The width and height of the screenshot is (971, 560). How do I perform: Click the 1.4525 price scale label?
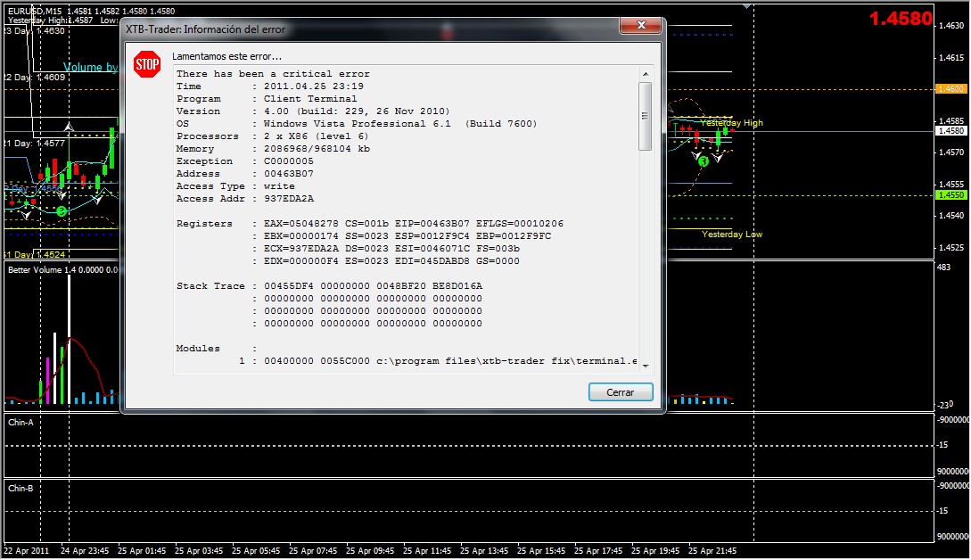click(950, 248)
